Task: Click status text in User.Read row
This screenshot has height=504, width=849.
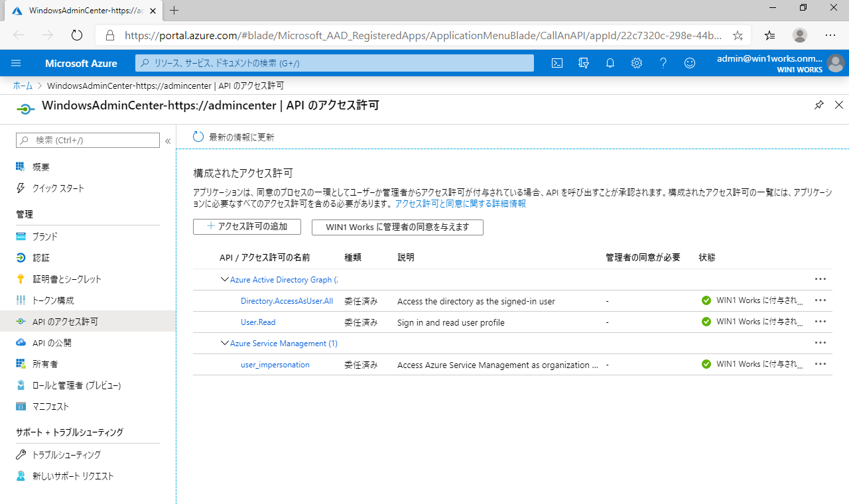Action: (x=760, y=322)
